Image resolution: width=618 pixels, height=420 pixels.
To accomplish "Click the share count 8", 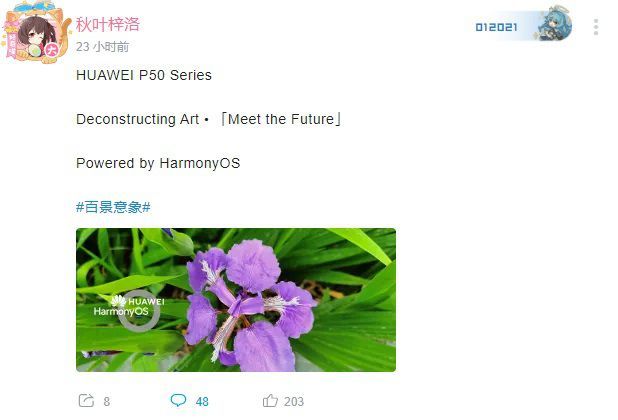I will click(106, 401).
